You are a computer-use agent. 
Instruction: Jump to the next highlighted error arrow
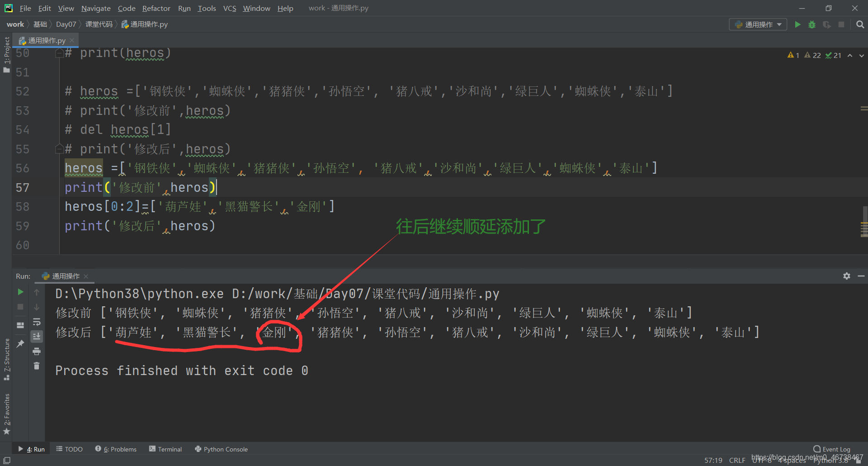(x=861, y=55)
